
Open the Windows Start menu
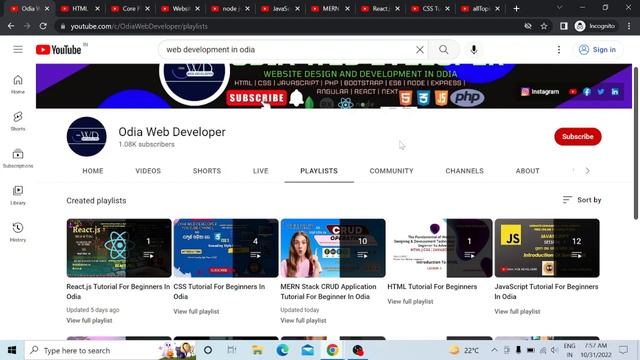12,350
